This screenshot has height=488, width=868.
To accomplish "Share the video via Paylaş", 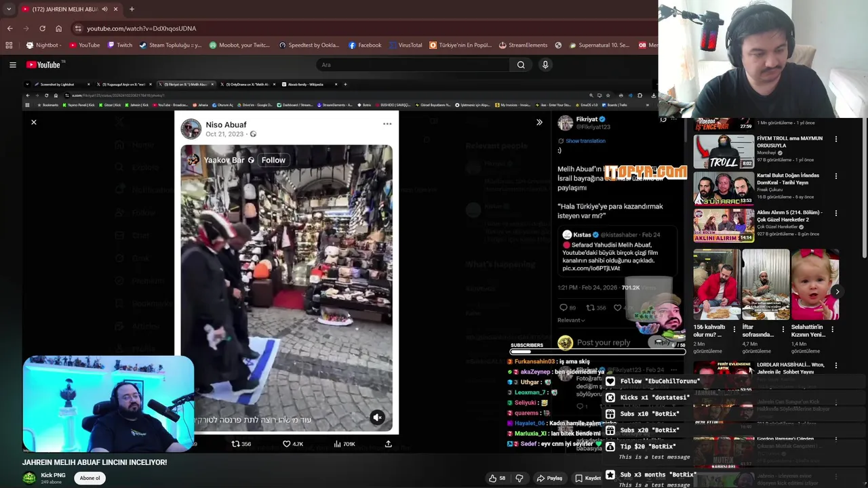I will pos(549,478).
